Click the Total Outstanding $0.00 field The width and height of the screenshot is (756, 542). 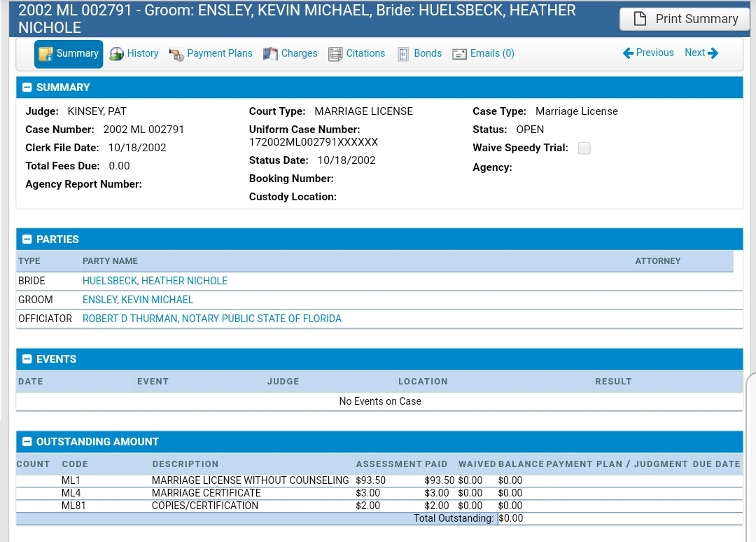pos(510,518)
